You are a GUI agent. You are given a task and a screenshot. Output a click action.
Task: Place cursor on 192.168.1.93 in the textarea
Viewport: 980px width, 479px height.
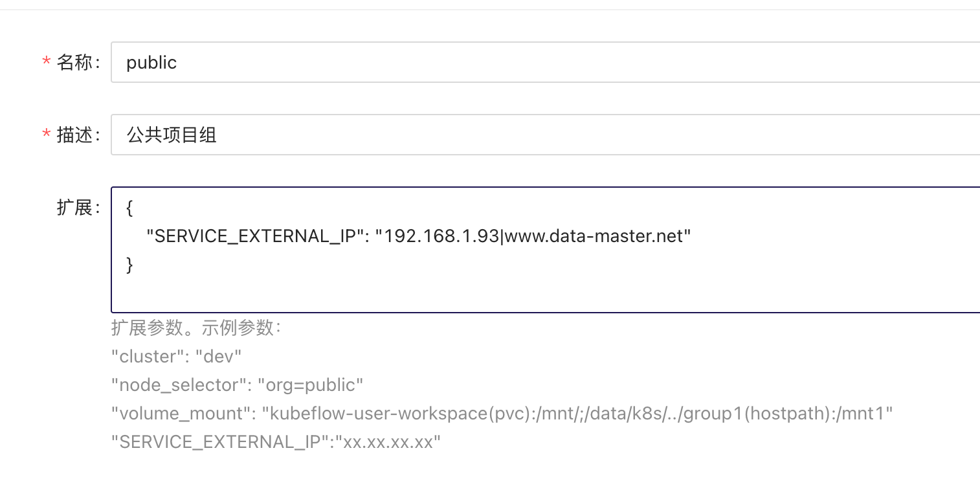click(x=441, y=236)
